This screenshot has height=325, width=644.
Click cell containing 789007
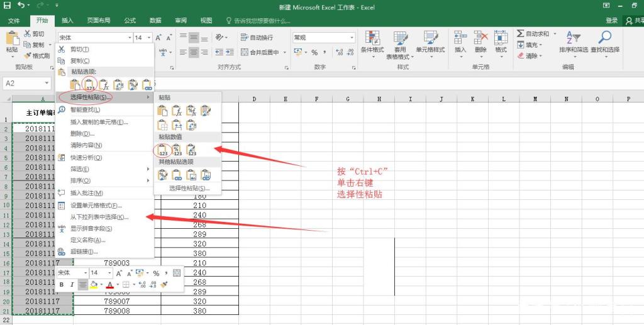click(117, 301)
